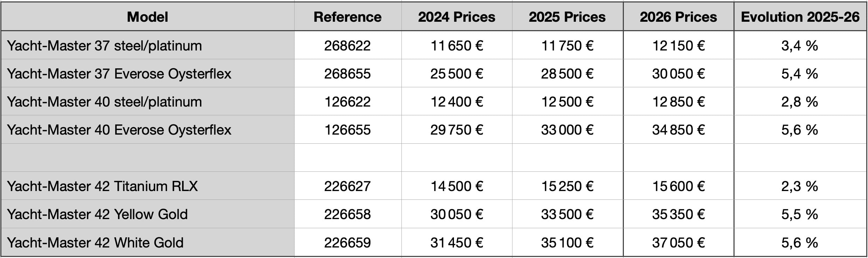Click Yacht-Master 40 steel/platinum model cell
868x258 pixels.
click(x=104, y=102)
